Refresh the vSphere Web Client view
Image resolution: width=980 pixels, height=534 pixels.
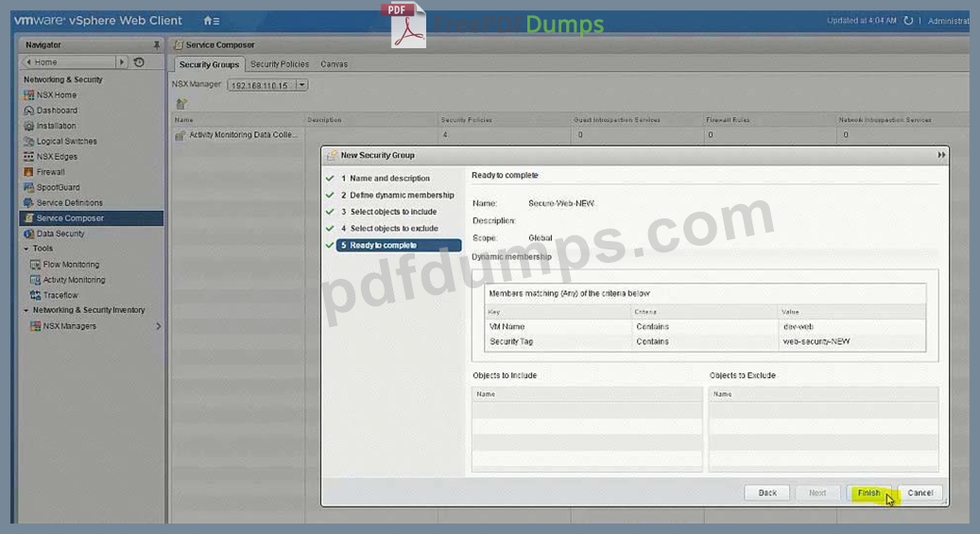pyautogui.click(x=908, y=21)
